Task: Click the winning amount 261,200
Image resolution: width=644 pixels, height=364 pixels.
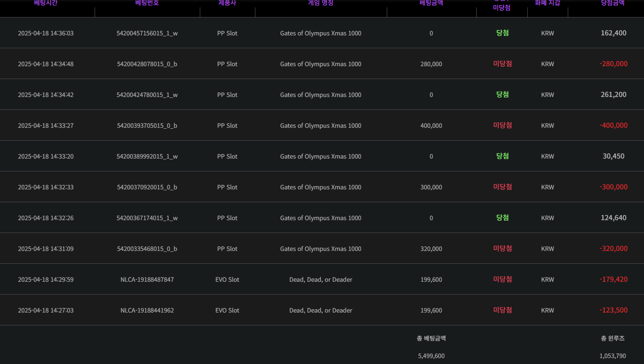Action: click(x=613, y=95)
